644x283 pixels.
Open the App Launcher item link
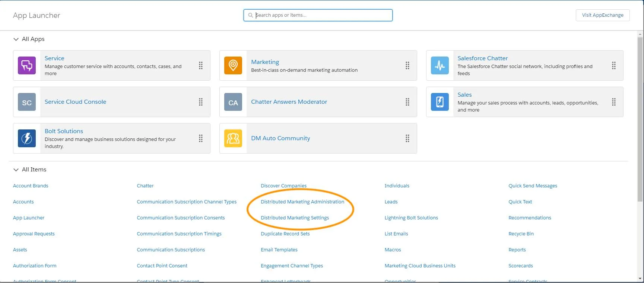tap(29, 218)
